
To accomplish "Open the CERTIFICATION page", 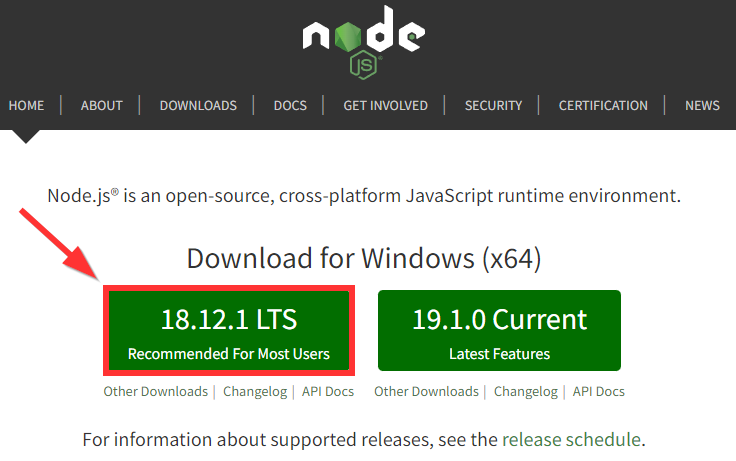I will click(603, 106).
